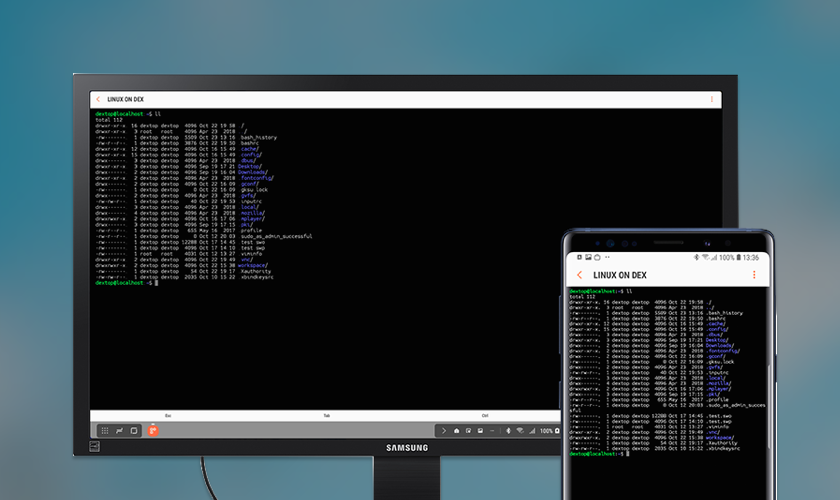This screenshot has width=840, height=500.
Task: Click the recents icon in the DeX taskbar
Action: 119,430
